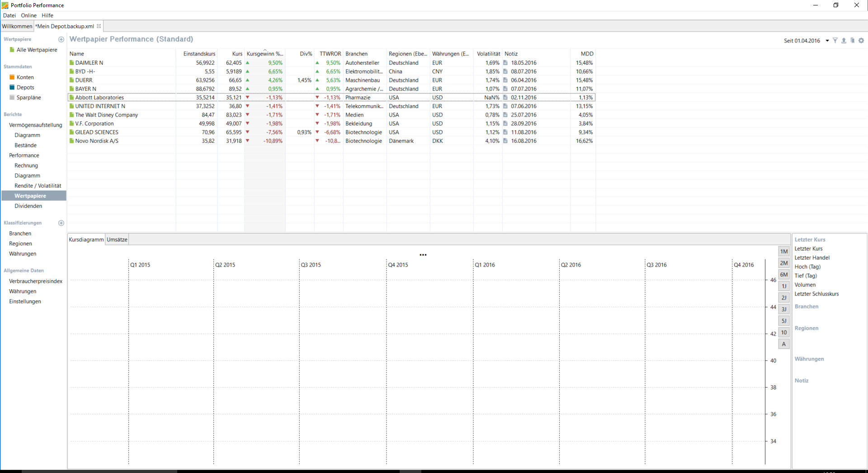
Task: Set chart range to A (all)
Action: (784, 344)
